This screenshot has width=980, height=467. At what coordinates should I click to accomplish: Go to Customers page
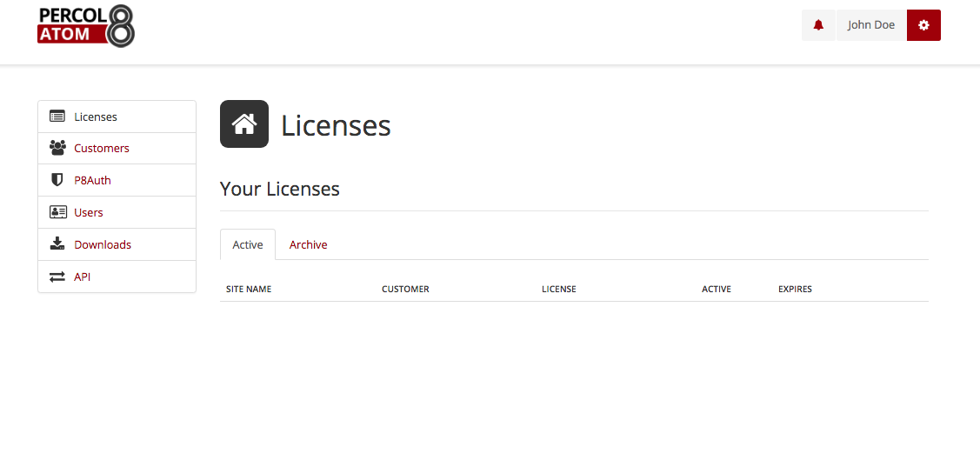pos(117,148)
